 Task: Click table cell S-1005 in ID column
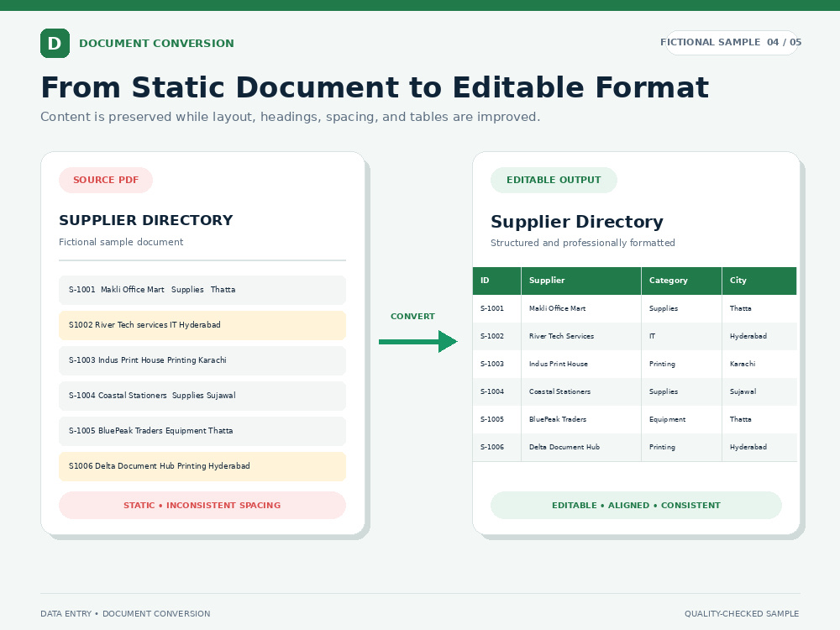[496, 419]
